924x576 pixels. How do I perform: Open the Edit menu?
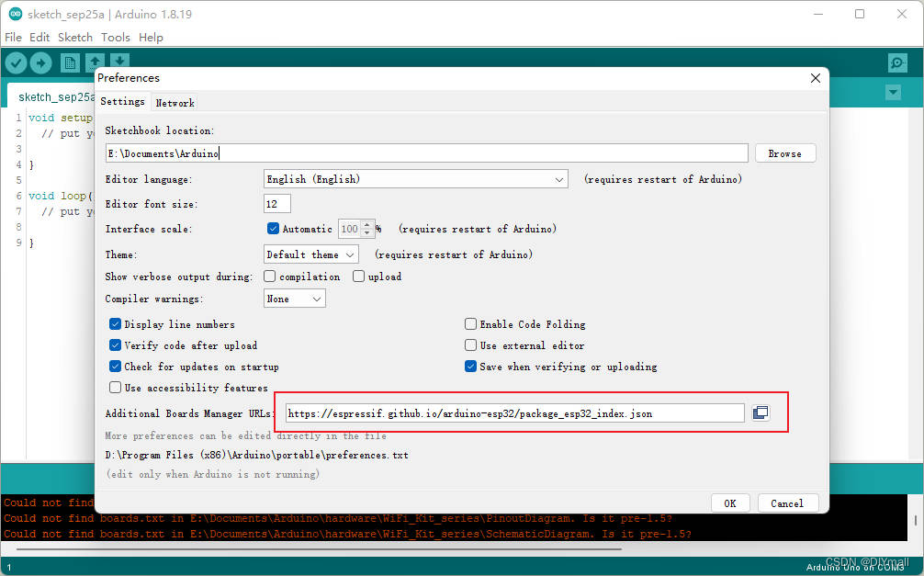(x=39, y=37)
